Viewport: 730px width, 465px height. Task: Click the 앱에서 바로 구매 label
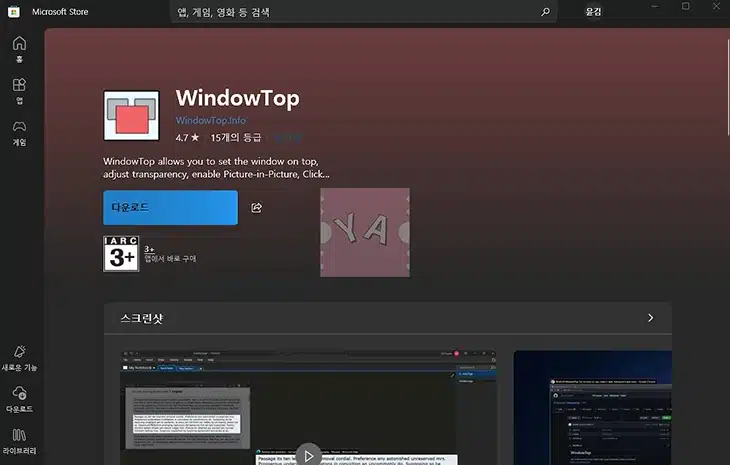point(170,258)
